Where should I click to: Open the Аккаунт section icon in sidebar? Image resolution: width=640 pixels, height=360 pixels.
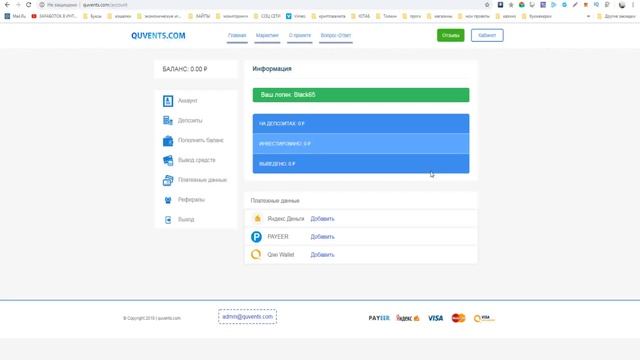168,101
